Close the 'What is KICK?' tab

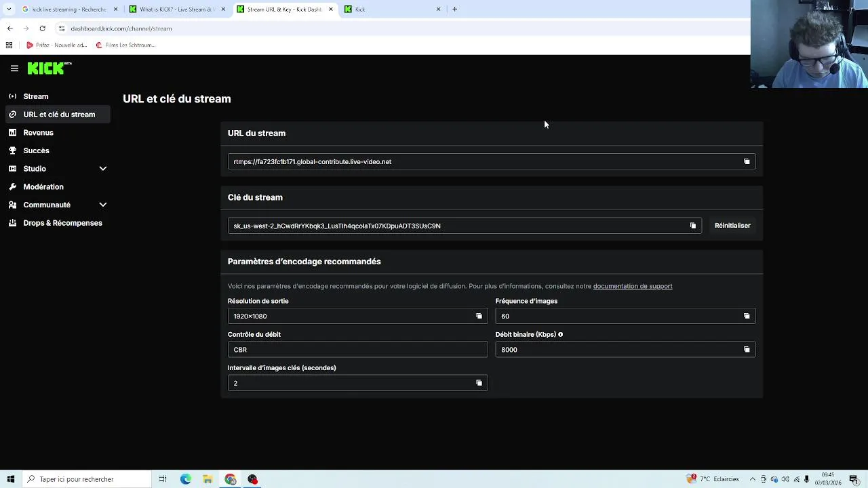[x=223, y=9]
